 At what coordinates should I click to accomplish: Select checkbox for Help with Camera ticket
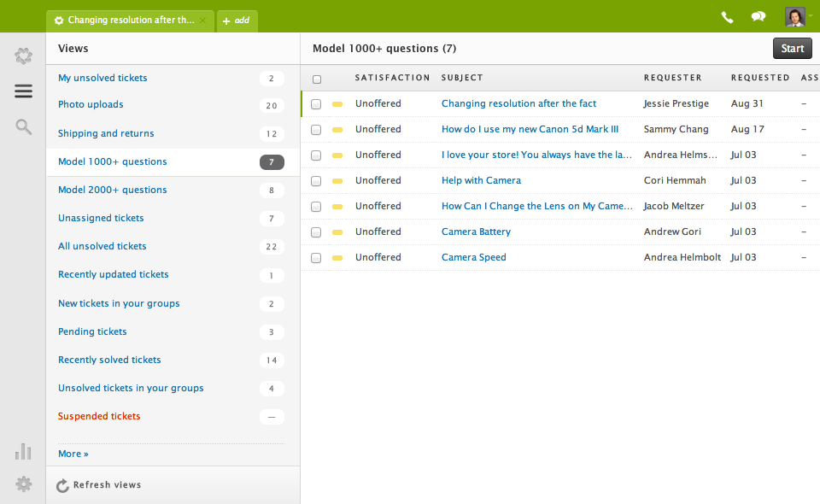click(316, 181)
